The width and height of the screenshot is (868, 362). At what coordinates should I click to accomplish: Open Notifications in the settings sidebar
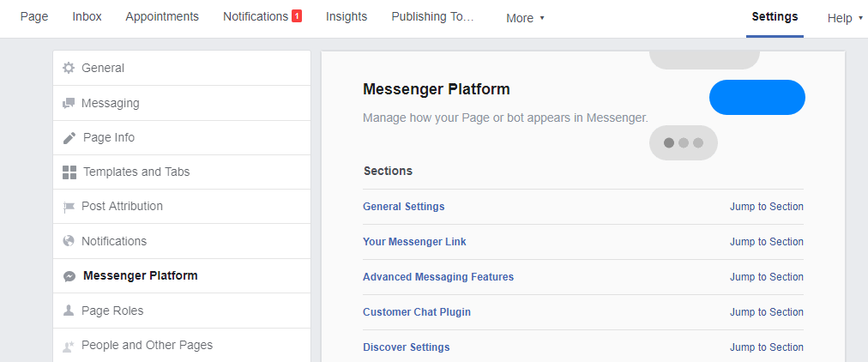pyautogui.click(x=182, y=241)
